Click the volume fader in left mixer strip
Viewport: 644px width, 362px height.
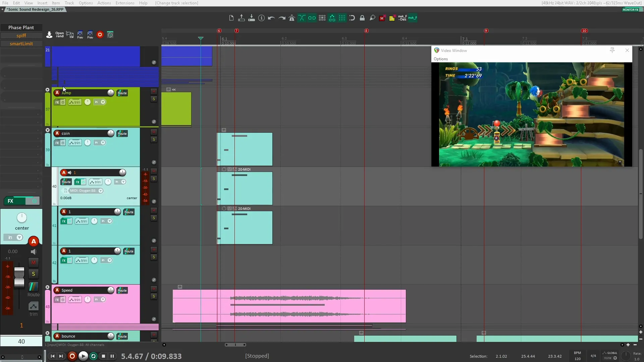pyautogui.click(x=19, y=278)
